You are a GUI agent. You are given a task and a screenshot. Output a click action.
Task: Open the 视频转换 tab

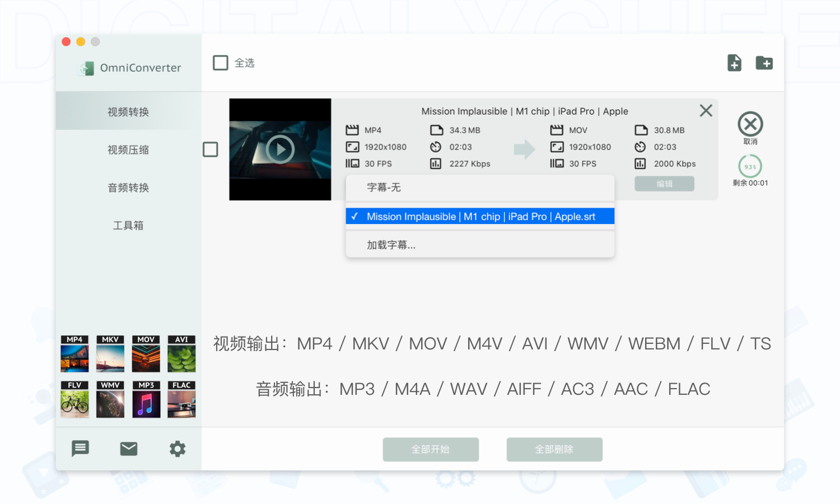(128, 112)
